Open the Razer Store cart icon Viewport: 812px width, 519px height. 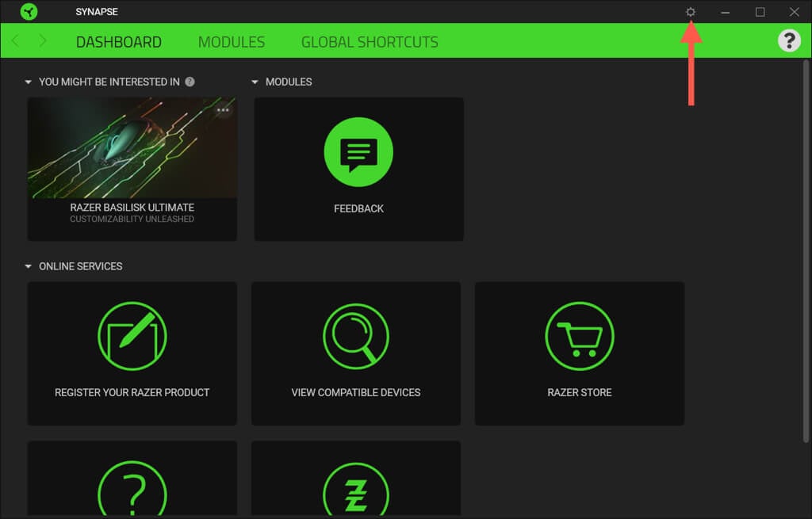click(580, 336)
